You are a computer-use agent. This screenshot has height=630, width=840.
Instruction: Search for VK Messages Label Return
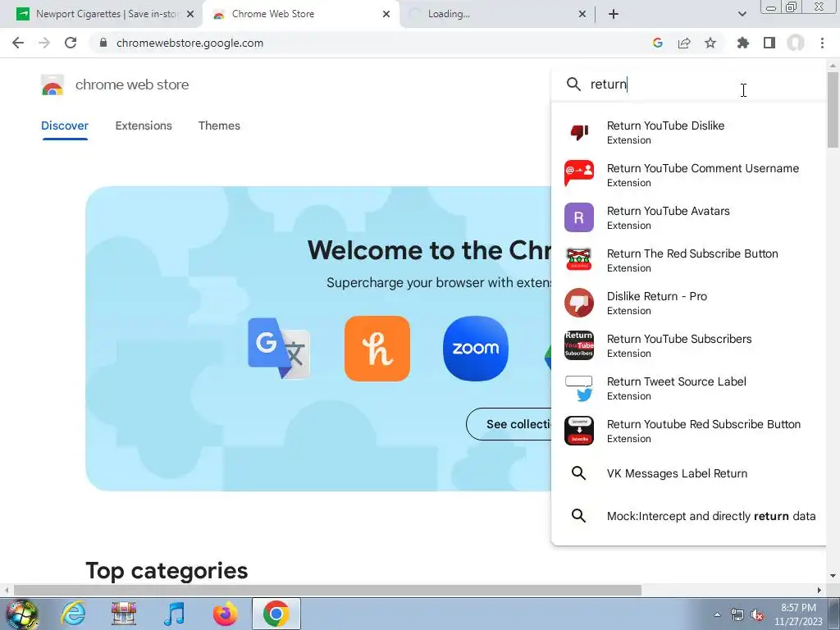point(688,473)
